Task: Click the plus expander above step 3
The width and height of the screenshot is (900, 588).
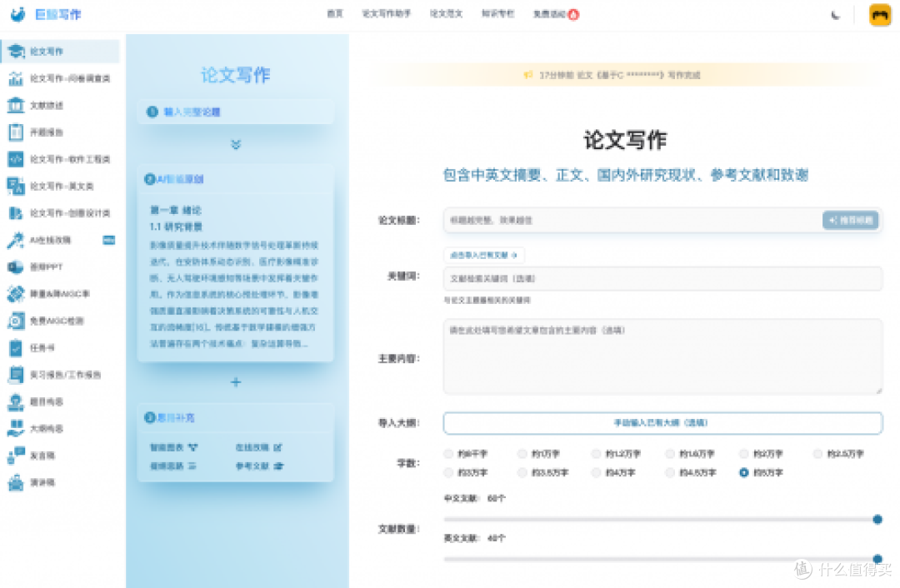Action: pos(236,382)
